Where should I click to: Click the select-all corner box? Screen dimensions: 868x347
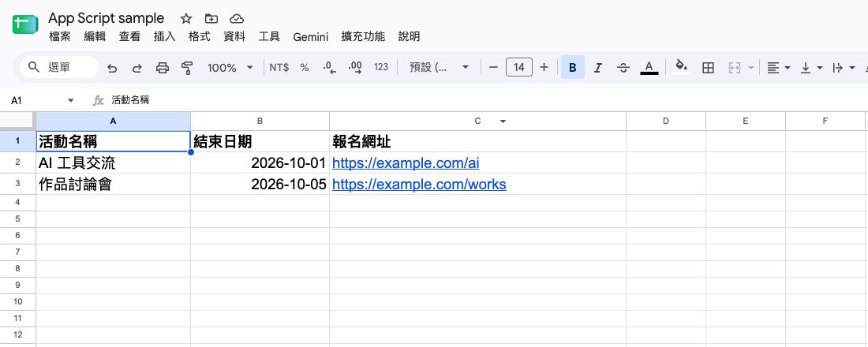coord(17,121)
